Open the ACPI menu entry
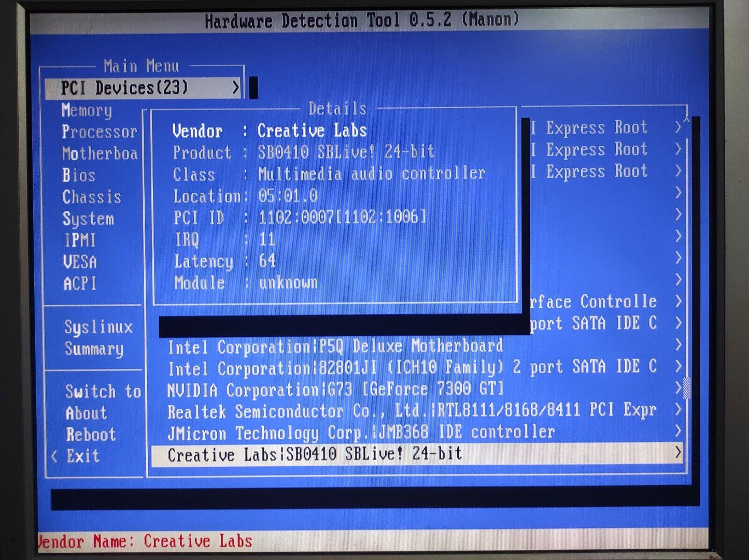 pos(80,284)
